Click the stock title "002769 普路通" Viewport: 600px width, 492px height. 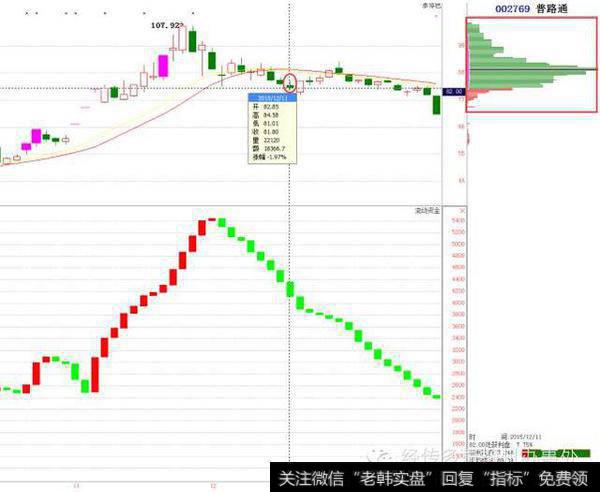532,9
